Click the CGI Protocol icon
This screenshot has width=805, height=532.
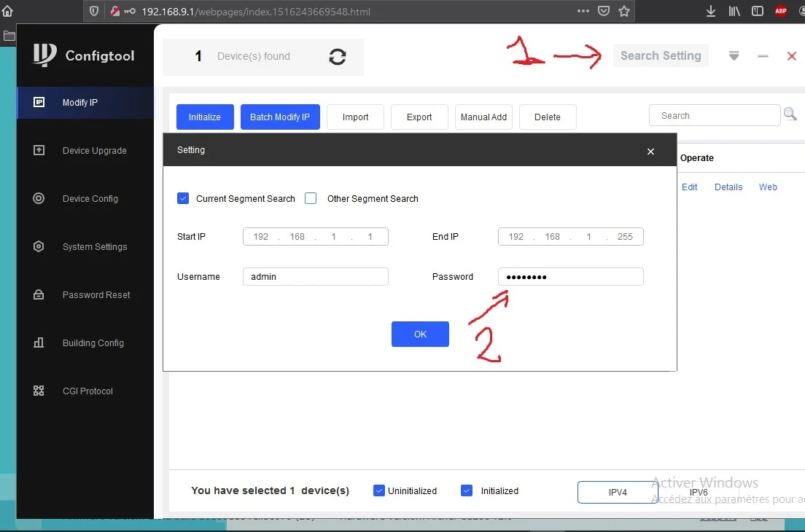point(39,391)
